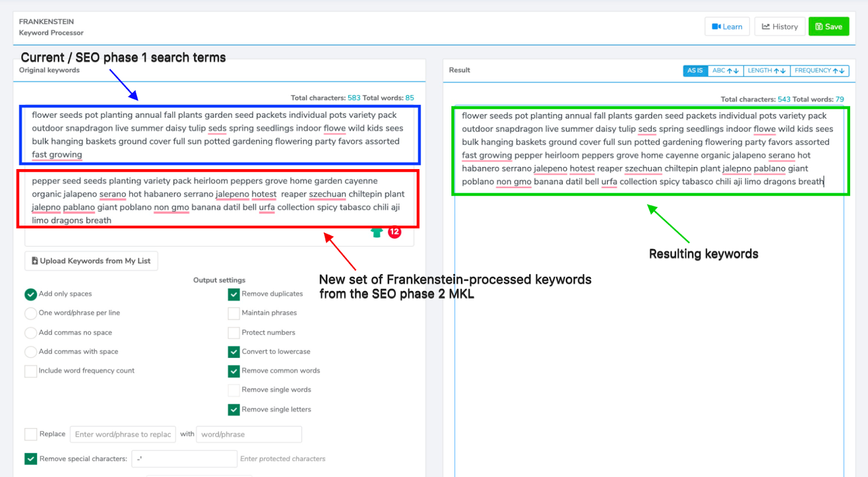Sort results by ABC order
Image resolution: width=868 pixels, height=477 pixels.
point(725,70)
